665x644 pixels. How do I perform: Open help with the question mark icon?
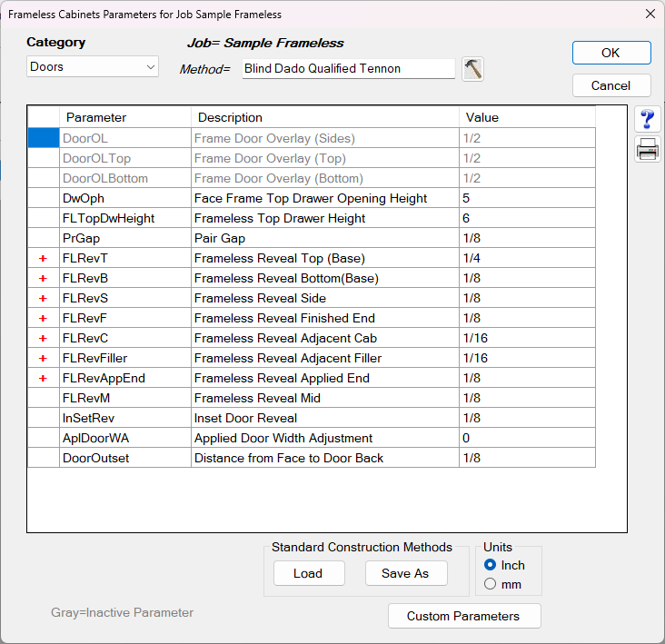pyautogui.click(x=648, y=120)
